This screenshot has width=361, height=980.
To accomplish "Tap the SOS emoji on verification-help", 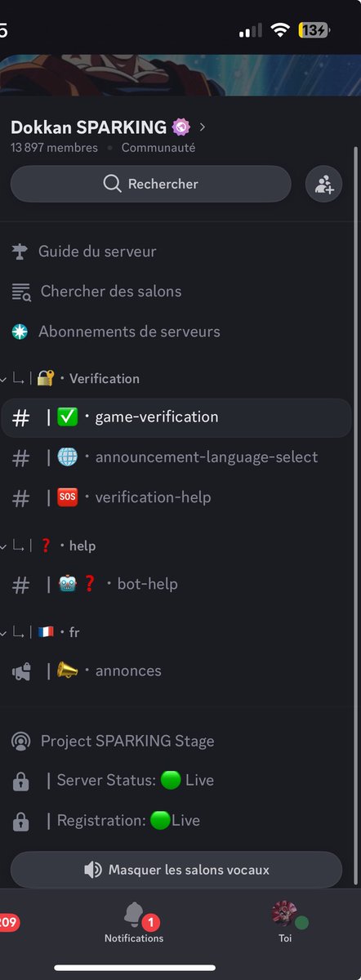I will [x=68, y=497].
